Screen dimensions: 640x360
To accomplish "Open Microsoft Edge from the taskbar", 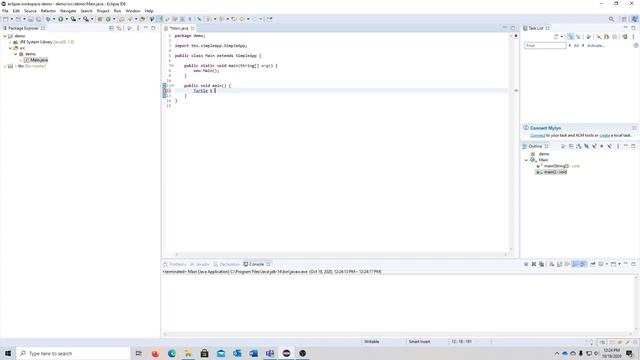I will coord(172,353).
